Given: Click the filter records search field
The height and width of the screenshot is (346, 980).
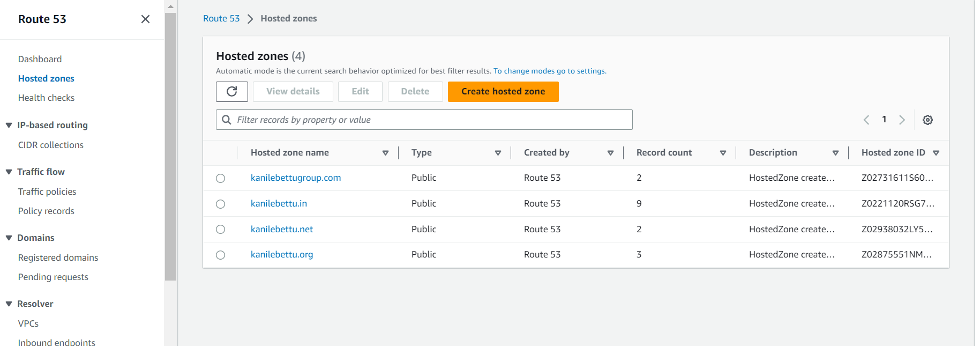Looking at the screenshot, I should point(424,120).
